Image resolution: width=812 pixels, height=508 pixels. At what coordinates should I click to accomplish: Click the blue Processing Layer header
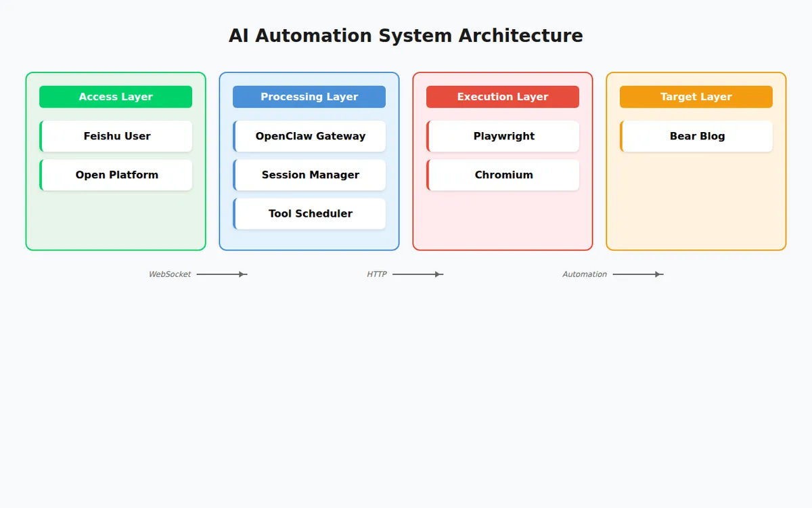309,97
